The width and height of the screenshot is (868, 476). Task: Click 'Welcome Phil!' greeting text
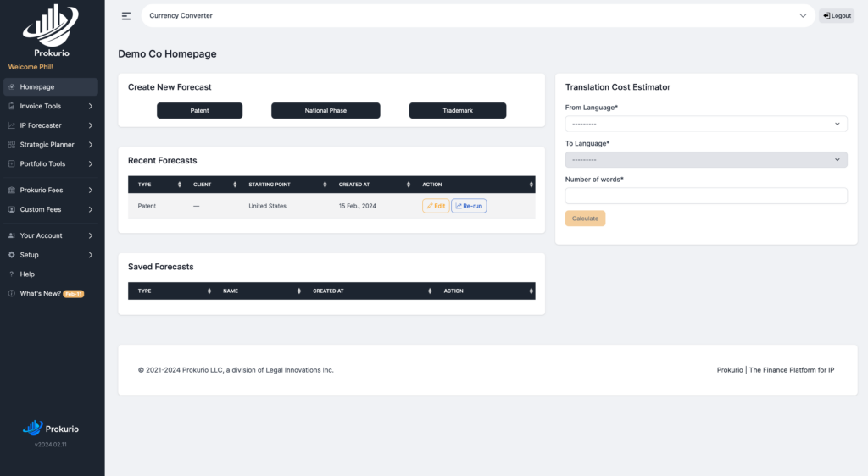point(31,67)
